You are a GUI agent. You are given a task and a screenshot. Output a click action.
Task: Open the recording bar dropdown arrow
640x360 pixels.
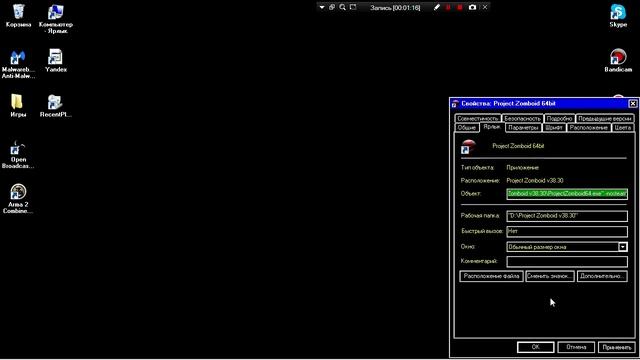(x=322, y=7)
